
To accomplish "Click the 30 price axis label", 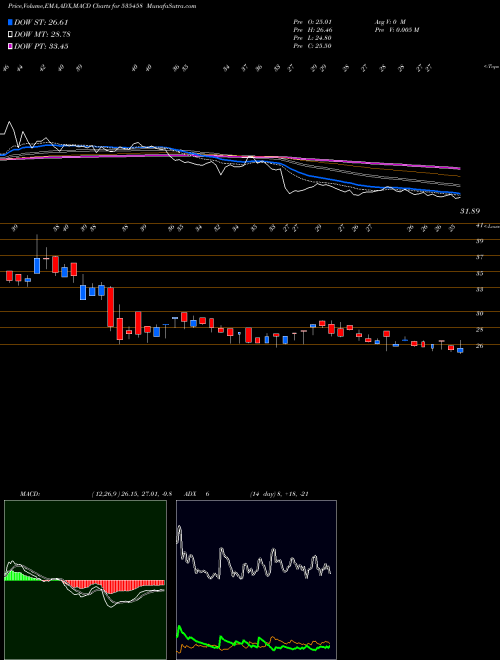I will [479, 314].
